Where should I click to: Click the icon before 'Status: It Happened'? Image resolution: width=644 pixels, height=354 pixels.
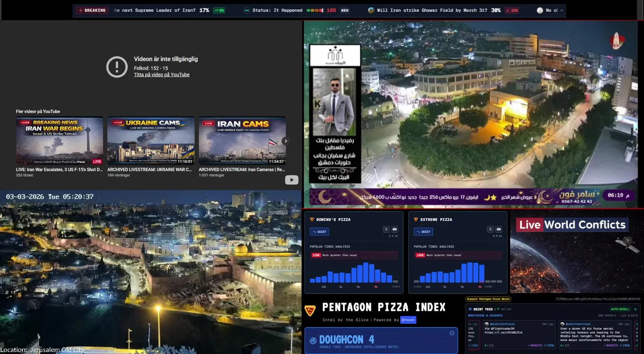click(246, 10)
